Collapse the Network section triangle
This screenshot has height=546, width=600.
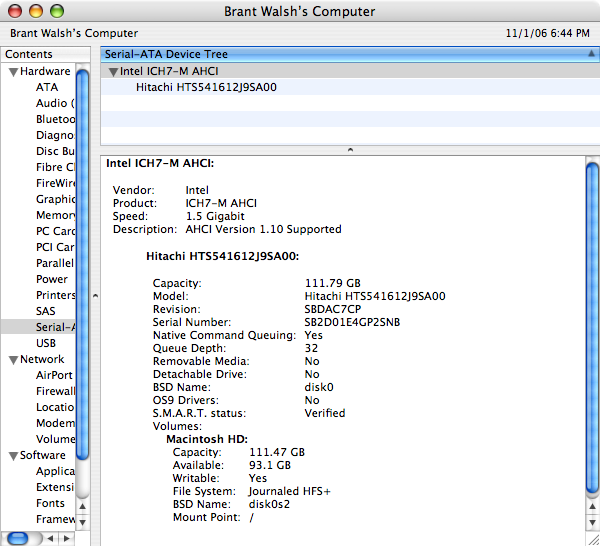tap(13, 360)
